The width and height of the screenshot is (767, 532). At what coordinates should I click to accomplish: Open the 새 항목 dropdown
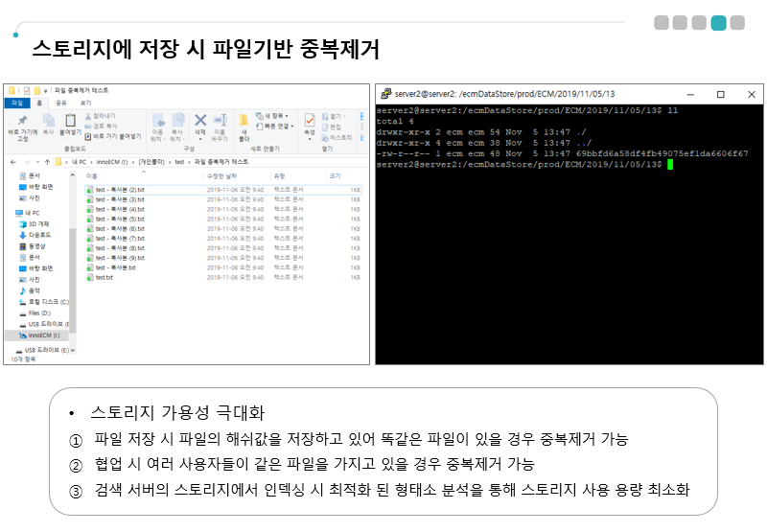276,116
